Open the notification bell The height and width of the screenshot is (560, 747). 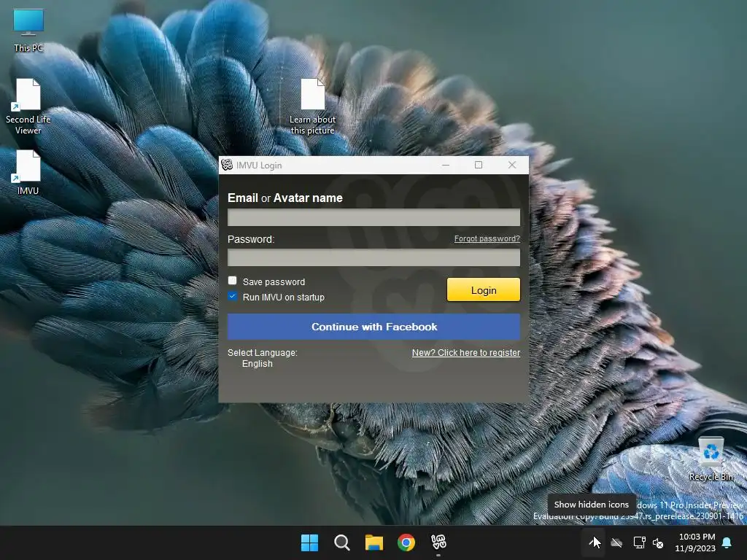point(727,542)
